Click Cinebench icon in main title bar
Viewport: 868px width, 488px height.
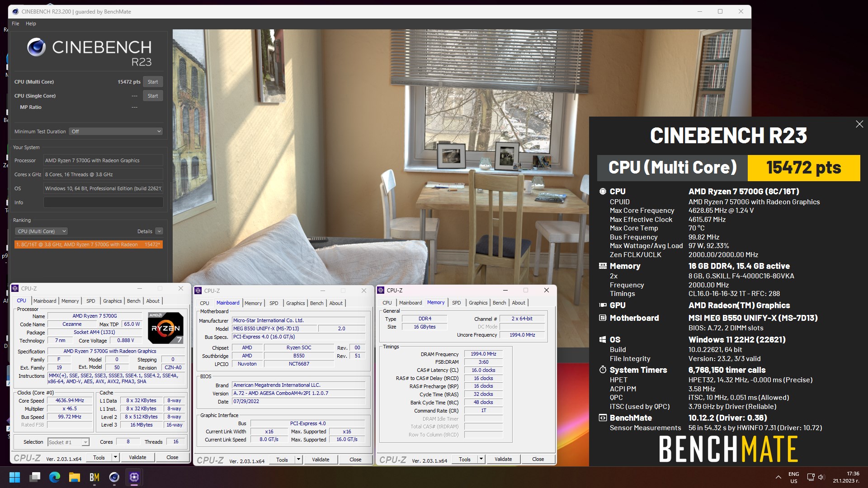pyautogui.click(x=15, y=12)
